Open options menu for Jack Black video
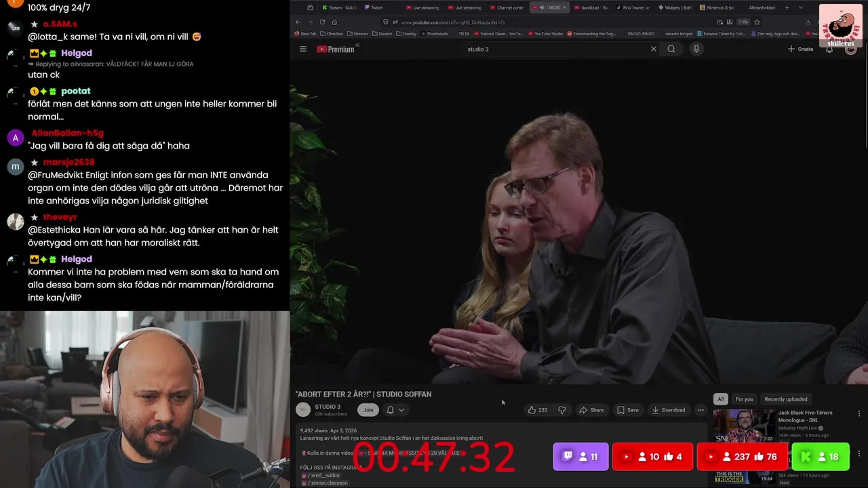This screenshot has width=868, height=488. 859,413
